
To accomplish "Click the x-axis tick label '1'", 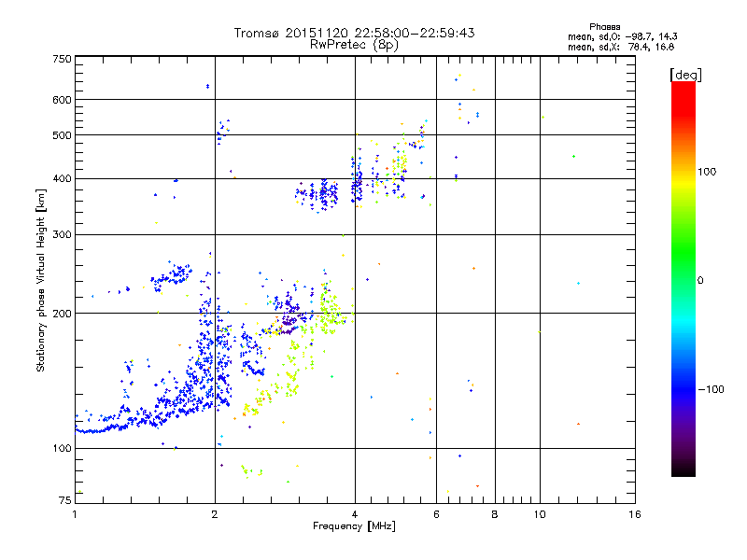I will coord(75,514).
